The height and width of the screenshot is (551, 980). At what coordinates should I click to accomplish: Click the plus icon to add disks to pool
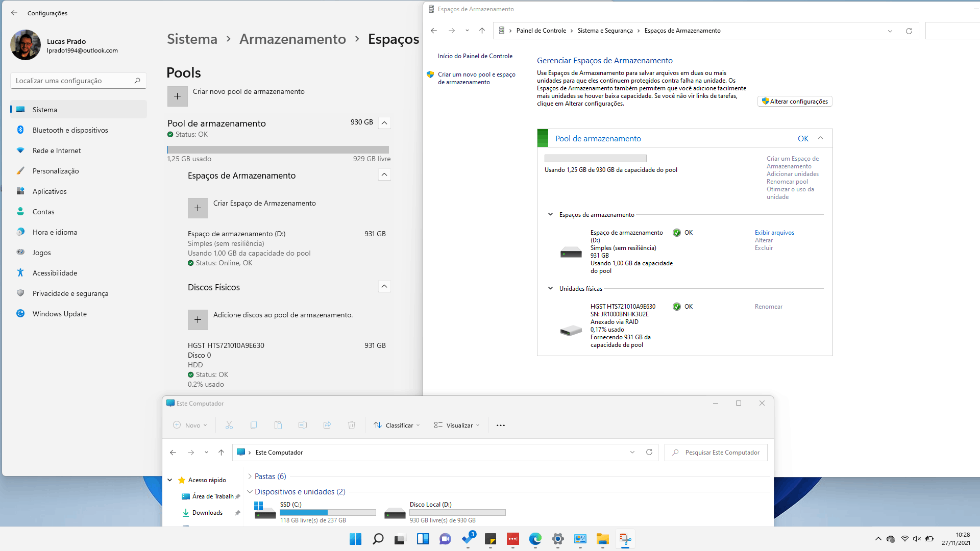coord(198,320)
